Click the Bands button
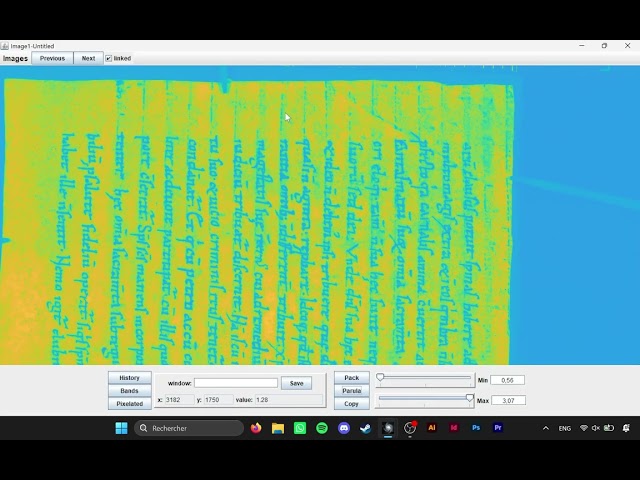This screenshot has height=480, width=640. [x=129, y=391]
